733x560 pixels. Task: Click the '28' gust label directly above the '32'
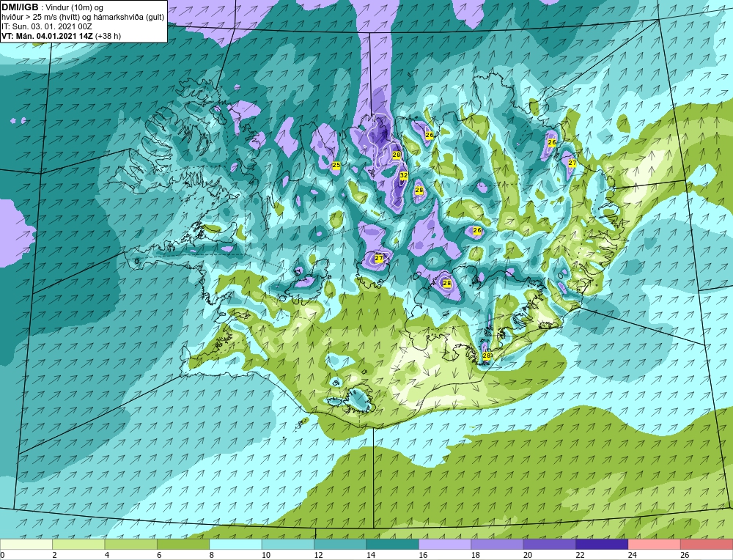[x=397, y=155]
